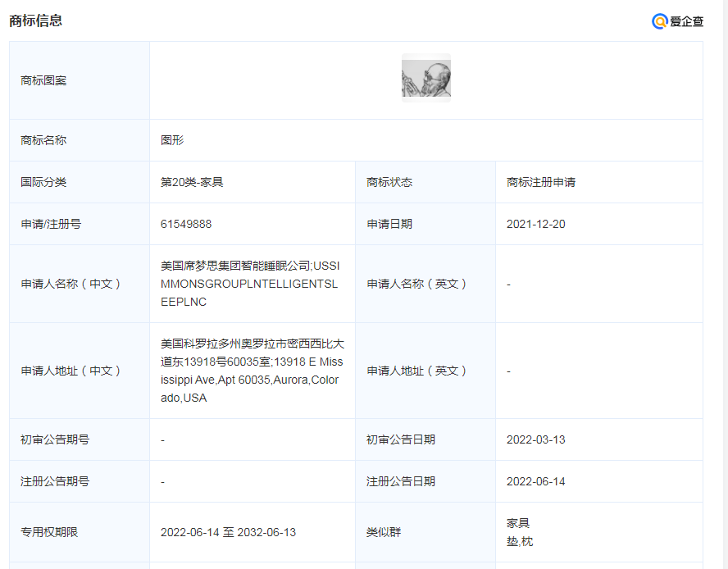Select the trademark name value 图形
The width and height of the screenshot is (728, 569).
point(172,140)
